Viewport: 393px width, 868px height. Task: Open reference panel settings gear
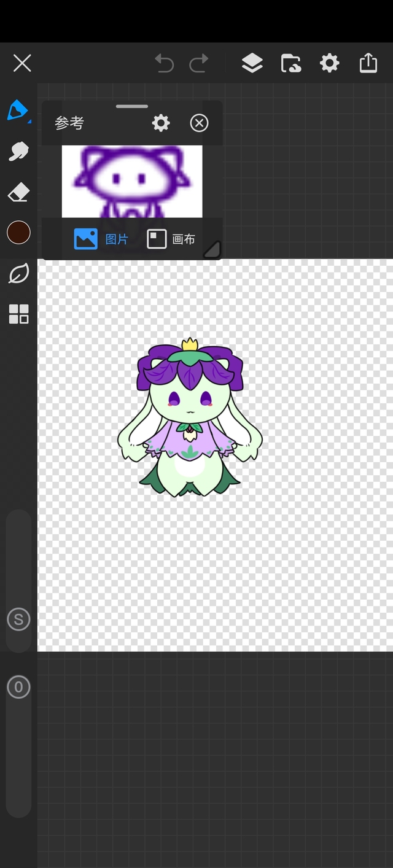(x=161, y=123)
